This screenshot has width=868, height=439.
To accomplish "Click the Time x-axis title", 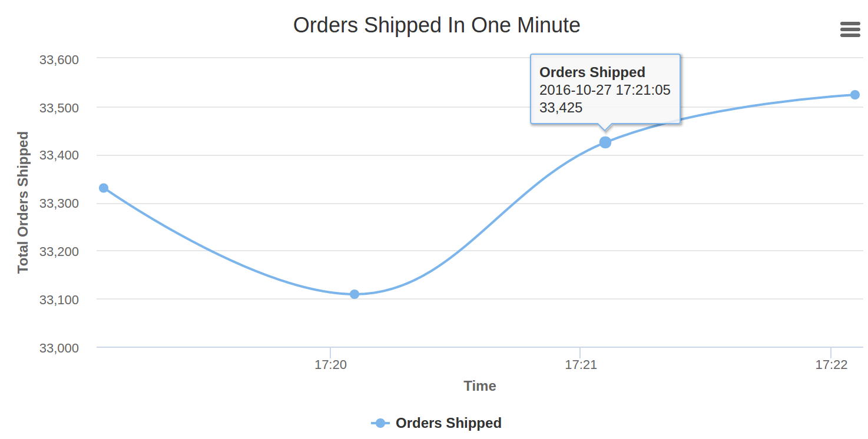I will click(x=479, y=386).
